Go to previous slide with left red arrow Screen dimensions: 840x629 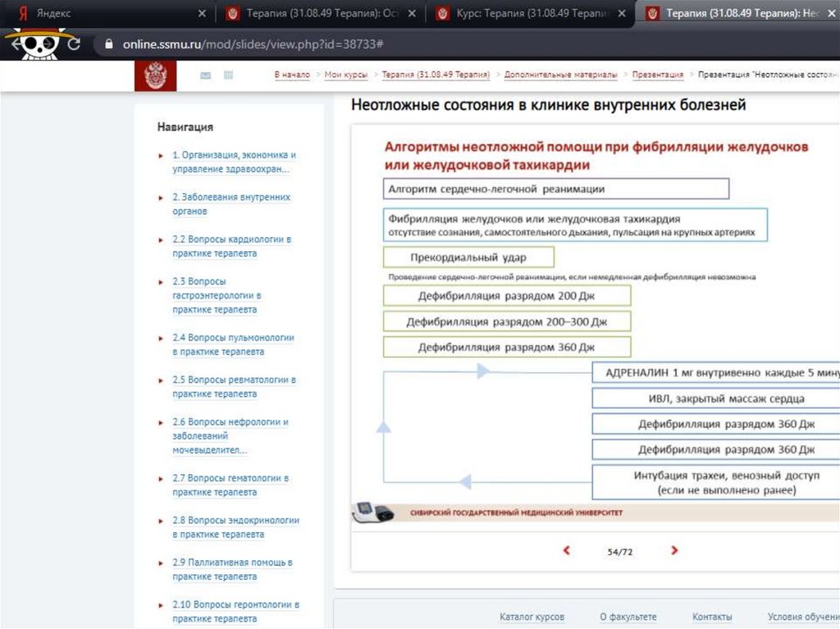click(566, 550)
